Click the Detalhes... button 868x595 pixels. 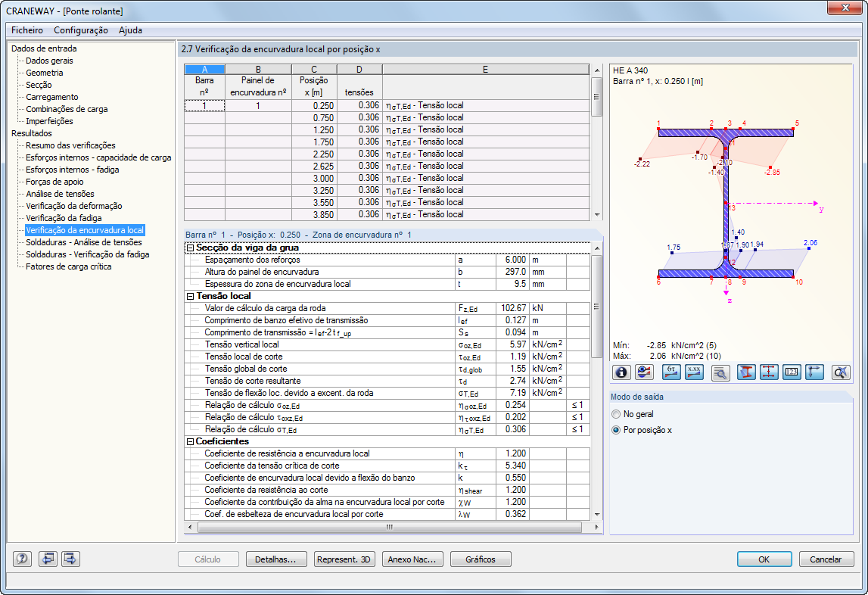pyautogui.click(x=276, y=559)
